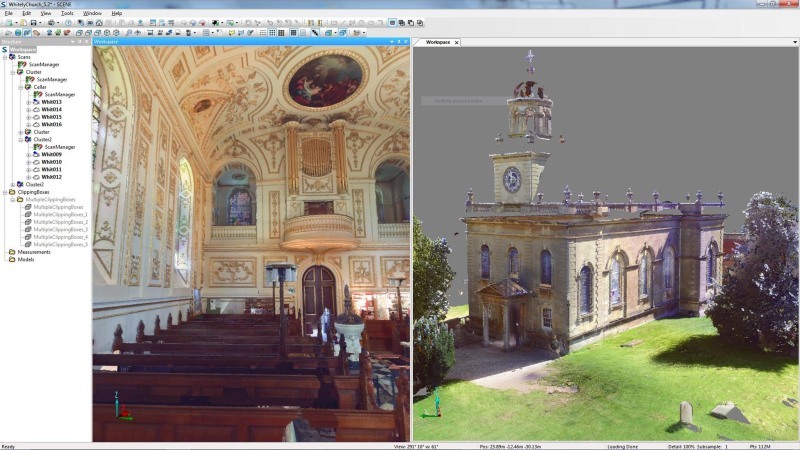Open the Help menu
Viewport: 800px width, 450px height.
click(116, 13)
